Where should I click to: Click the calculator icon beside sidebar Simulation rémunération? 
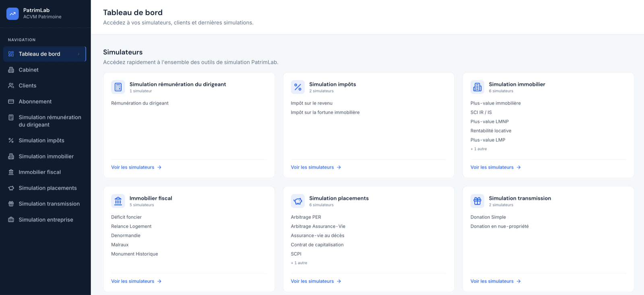coord(11,117)
